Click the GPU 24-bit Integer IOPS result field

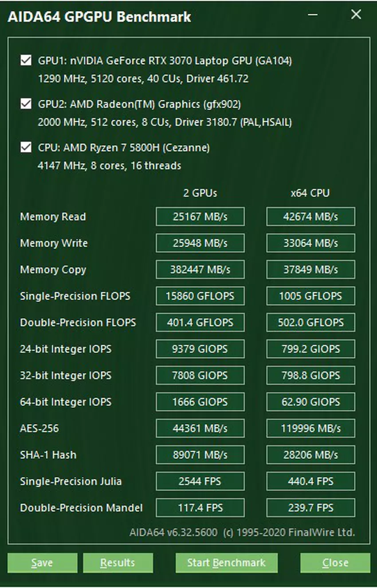(x=200, y=349)
